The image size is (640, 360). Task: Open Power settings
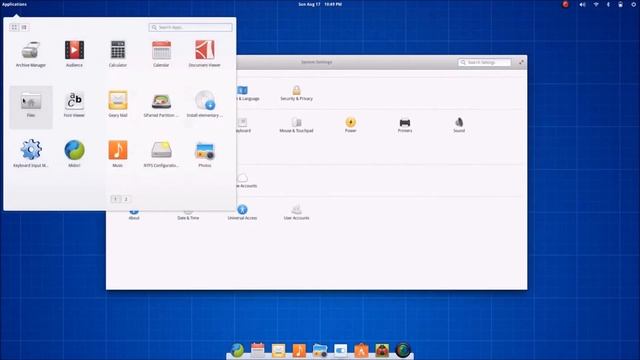(351, 125)
